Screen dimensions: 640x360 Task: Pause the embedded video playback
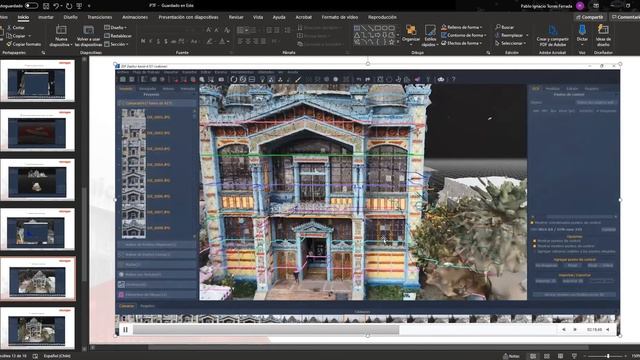(125, 329)
